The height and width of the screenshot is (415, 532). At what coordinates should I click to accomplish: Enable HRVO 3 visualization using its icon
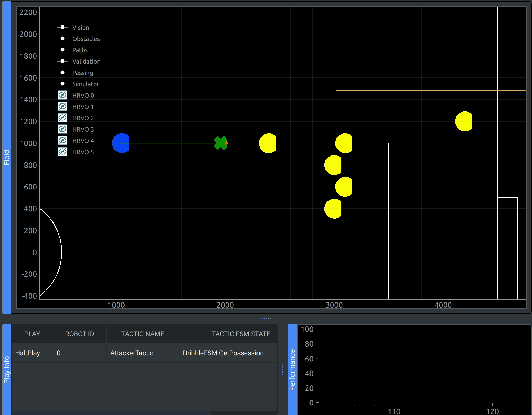point(62,129)
